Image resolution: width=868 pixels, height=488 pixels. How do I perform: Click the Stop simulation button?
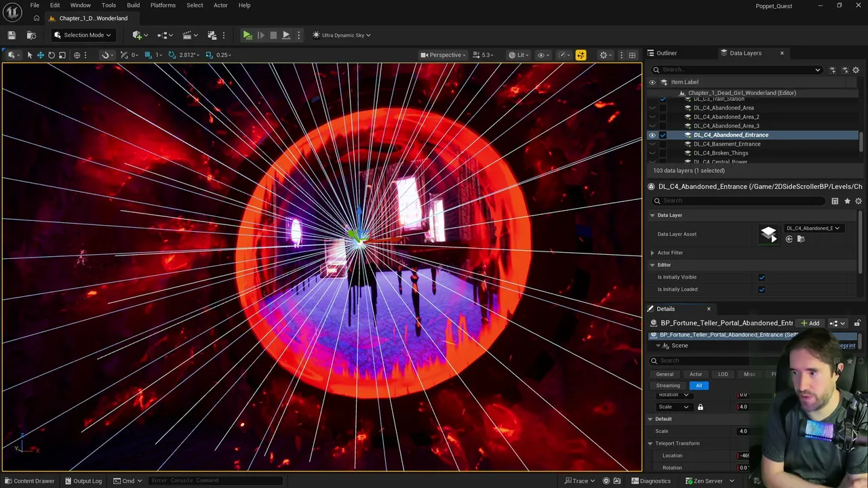tap(273, 35)
